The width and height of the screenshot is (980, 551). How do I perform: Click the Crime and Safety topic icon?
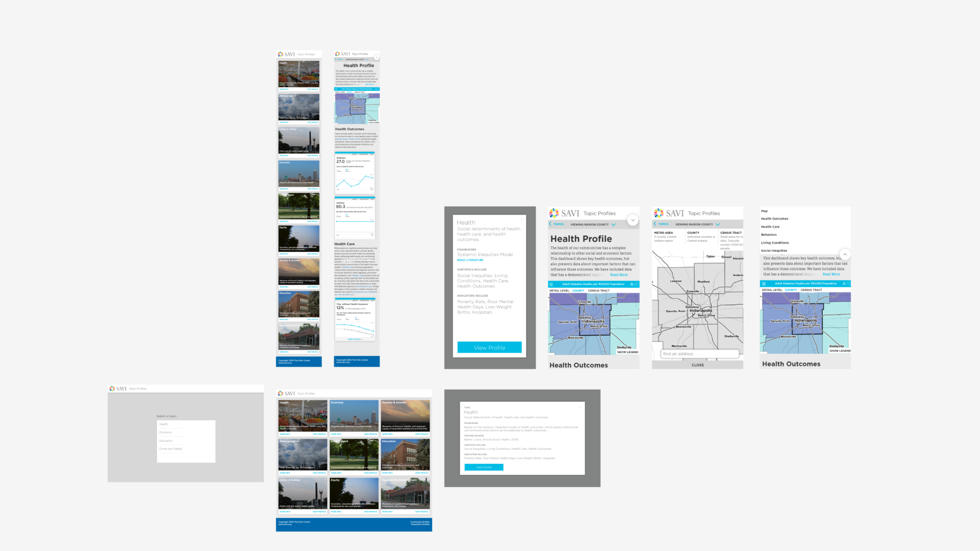coord(171,449)
